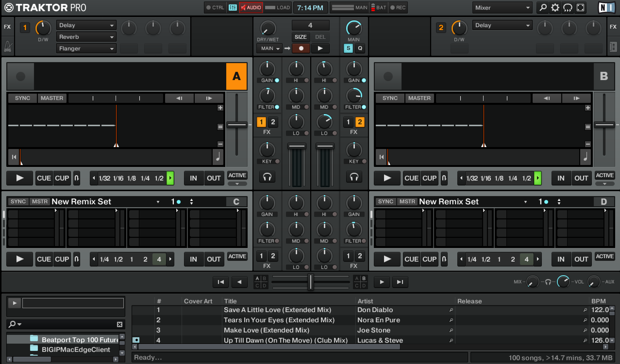
Task: Click Deck A tempo fader handle
Action: click(x=237, y=125)
